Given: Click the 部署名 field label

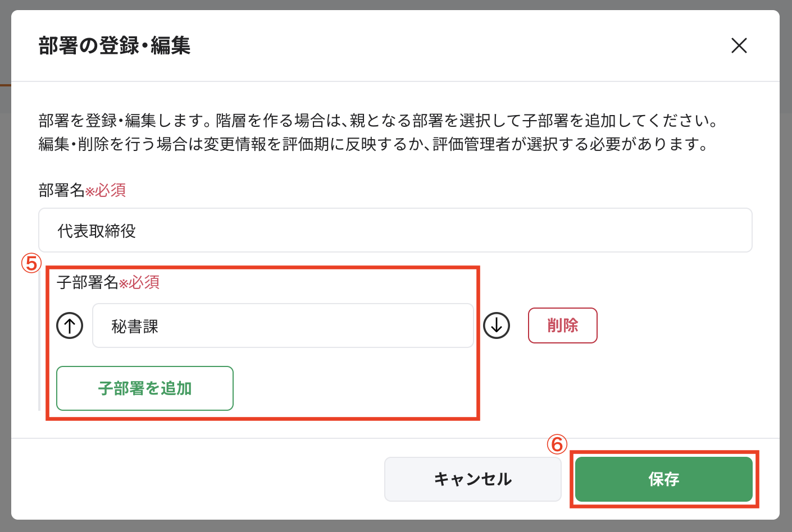Looking at the screenshot, I should point(61,191).
